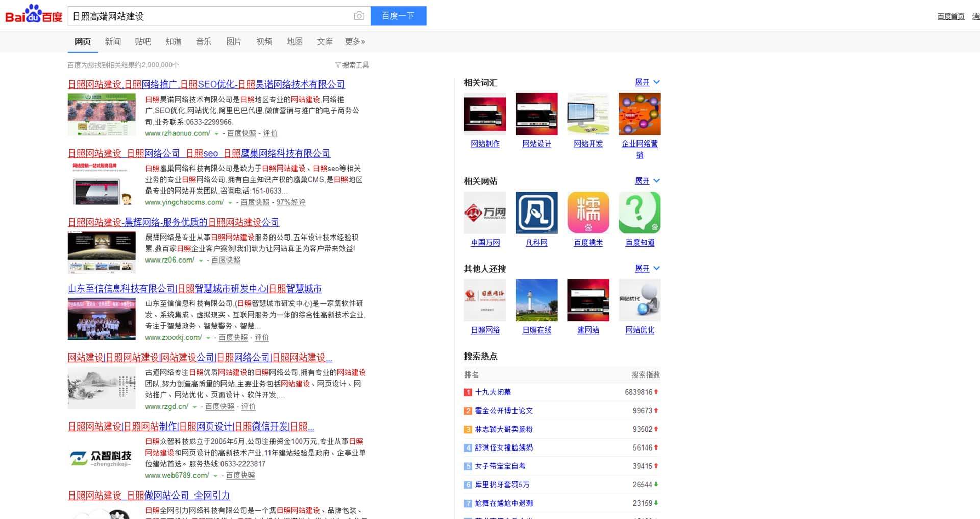Open the 凡科网 site icon

tap(536, 213)
